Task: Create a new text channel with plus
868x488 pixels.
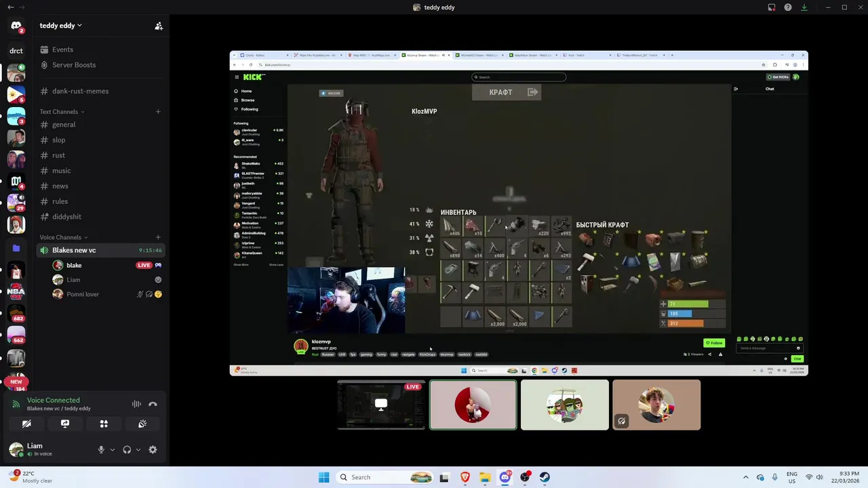Action: 158,112
